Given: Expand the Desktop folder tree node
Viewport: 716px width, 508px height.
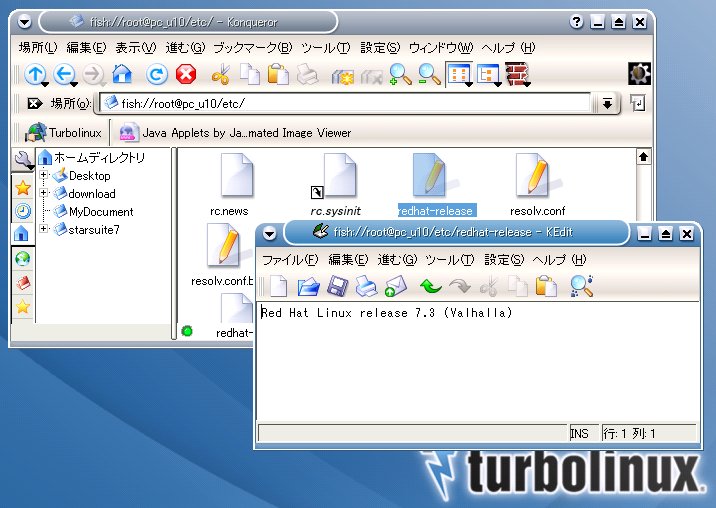Looking at the screenshot, I should point(43,175).
